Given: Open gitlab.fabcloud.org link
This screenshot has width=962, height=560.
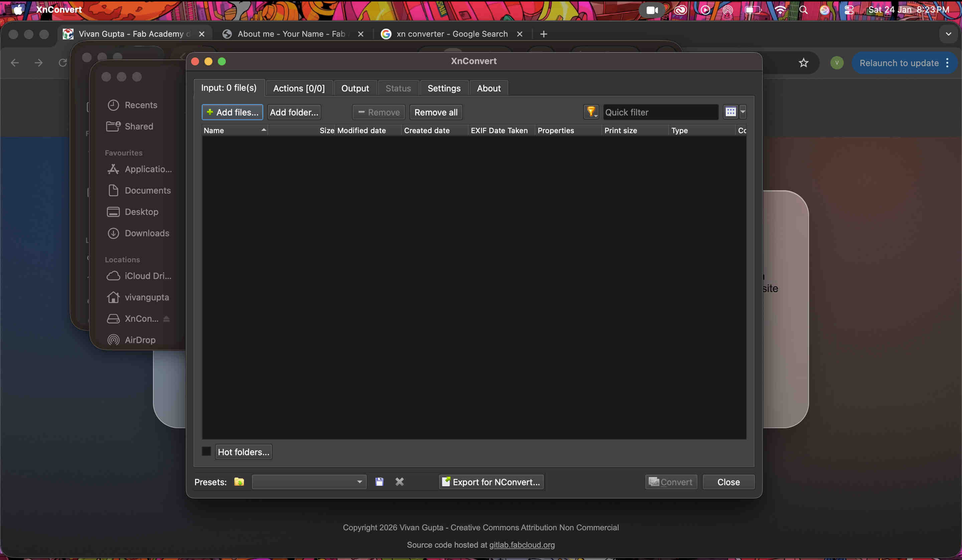Looking at the screenshot, I should (x=521, y=545).
